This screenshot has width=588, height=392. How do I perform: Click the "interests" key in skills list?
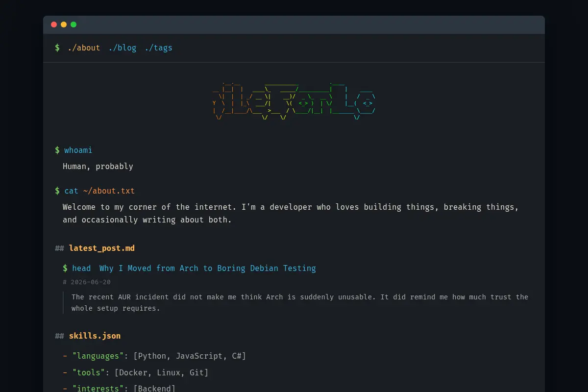(98, 389)
